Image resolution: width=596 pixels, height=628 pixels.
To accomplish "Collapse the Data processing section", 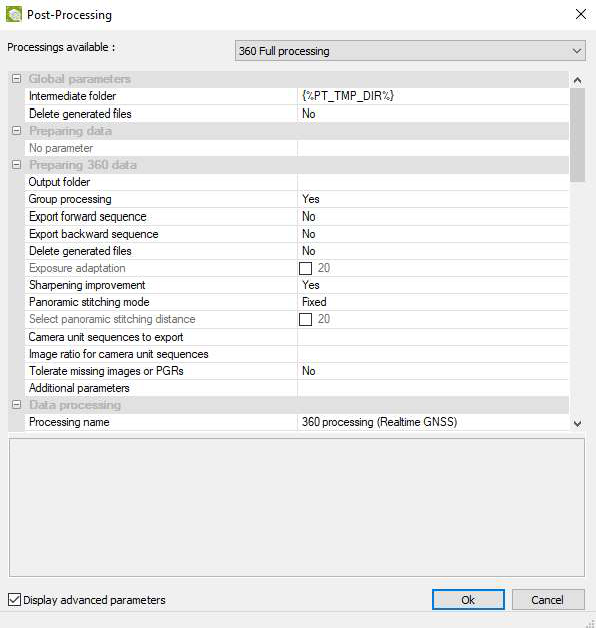I will [x=16, y=405].
